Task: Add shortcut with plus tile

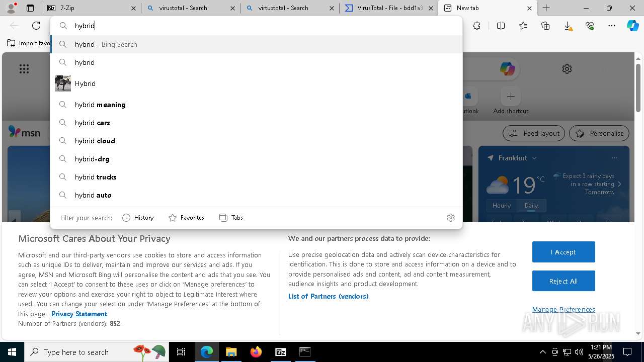Action: click(x=511, y=96)
